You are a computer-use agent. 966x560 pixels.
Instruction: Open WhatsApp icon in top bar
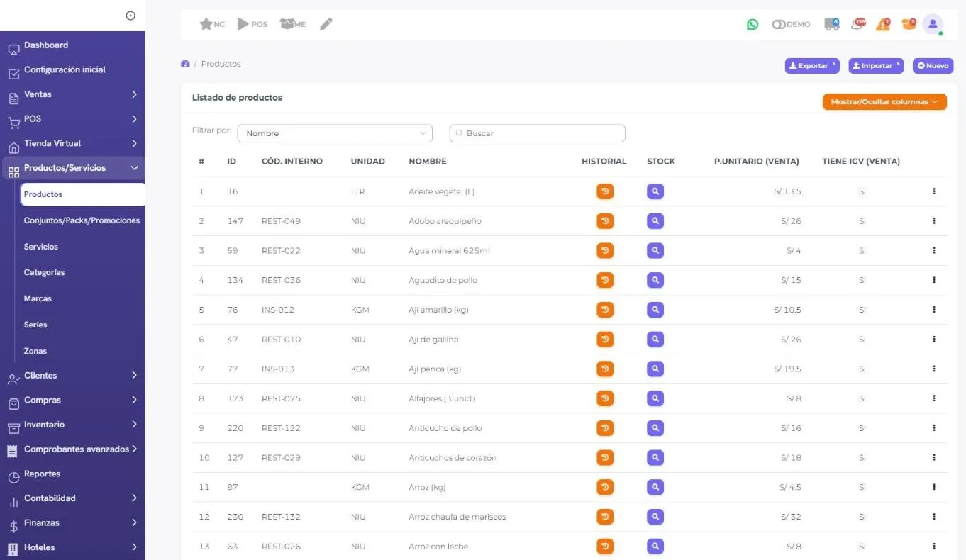pos(753,24)
